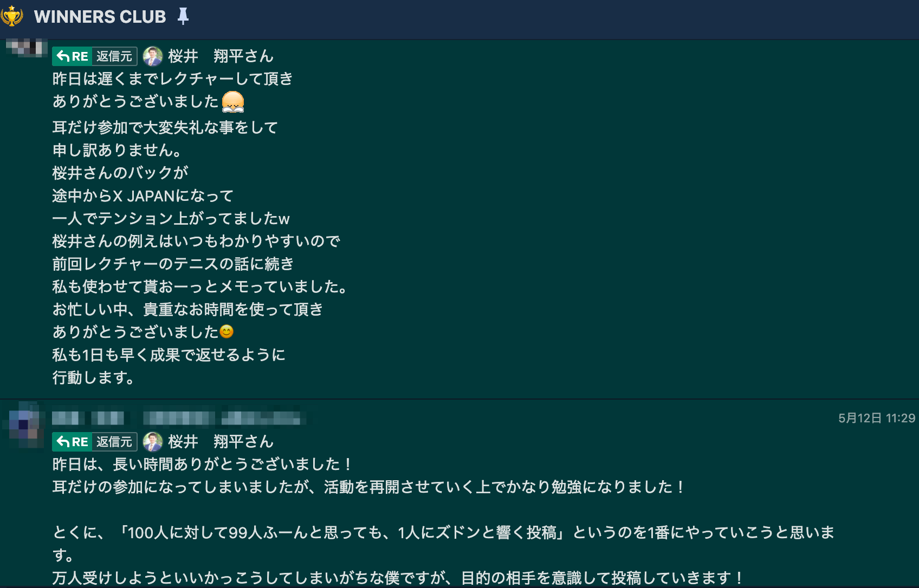Screen dimensions: 919x588
Task: Click the RE reply arrow in first message
Action: 72,56
